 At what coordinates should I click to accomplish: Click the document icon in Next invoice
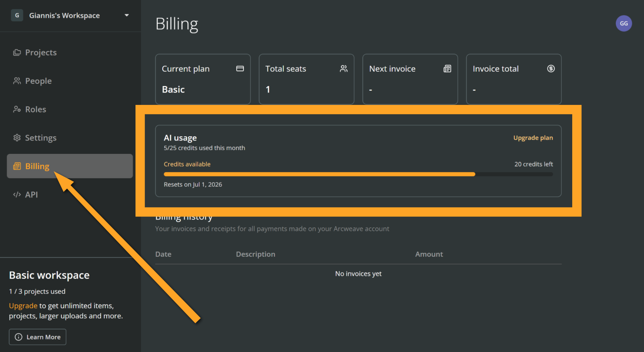tap(447, 69)
